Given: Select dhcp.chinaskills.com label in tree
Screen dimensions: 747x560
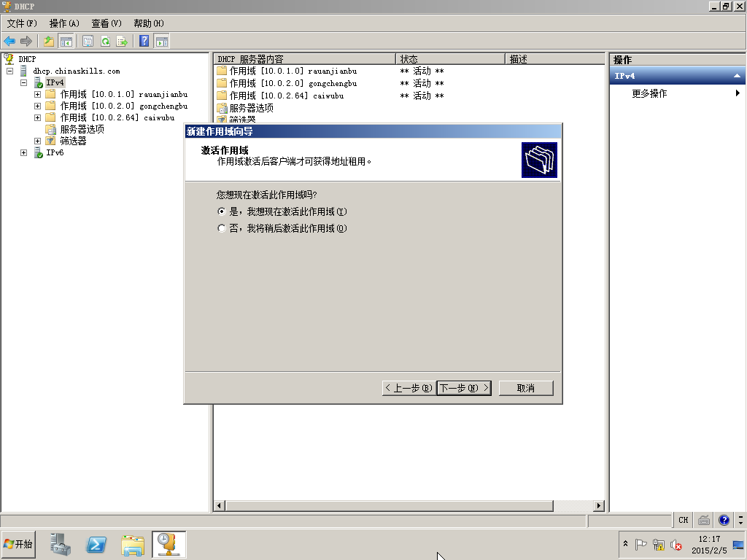Looking at the screenshot, I should (76, 71).
